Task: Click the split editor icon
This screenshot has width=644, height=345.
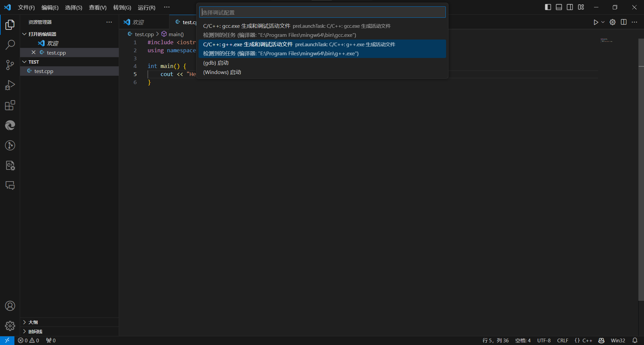Action: 624,22
